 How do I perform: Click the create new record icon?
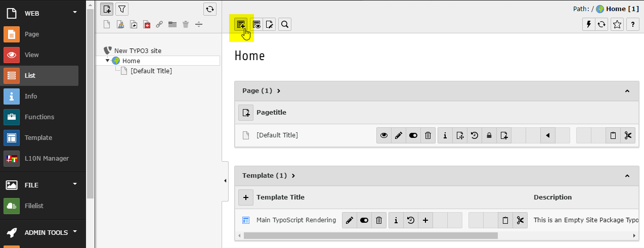click(241, 24)
